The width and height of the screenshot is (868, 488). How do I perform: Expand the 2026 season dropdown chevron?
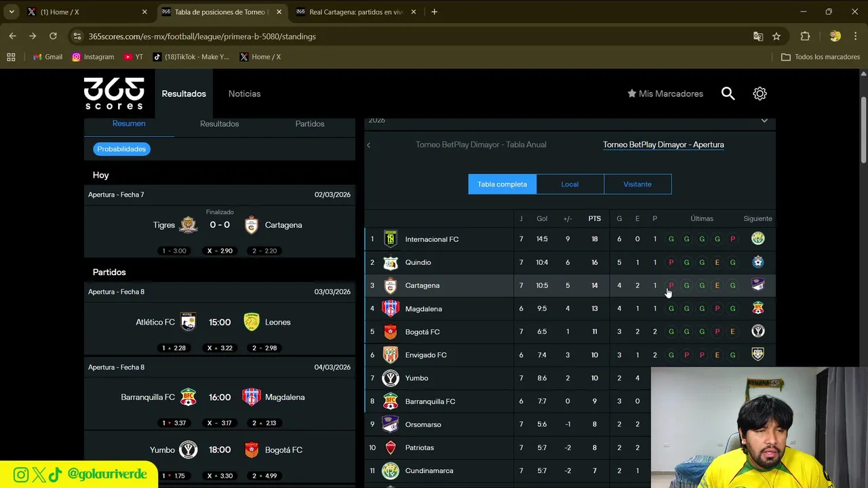point(764,121)
